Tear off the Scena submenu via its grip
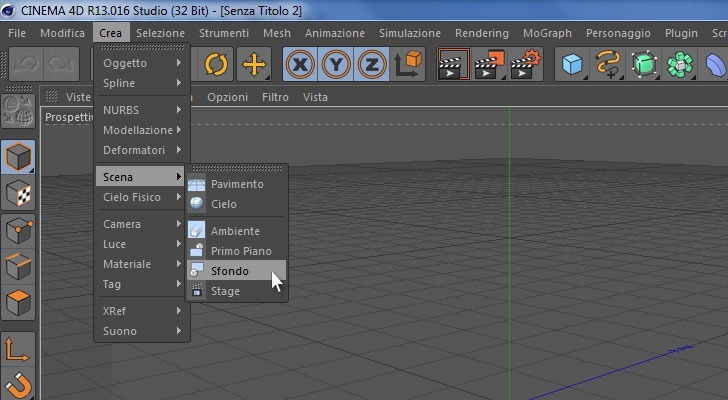This screenshot has width=728, height=400. click(237, 168)
